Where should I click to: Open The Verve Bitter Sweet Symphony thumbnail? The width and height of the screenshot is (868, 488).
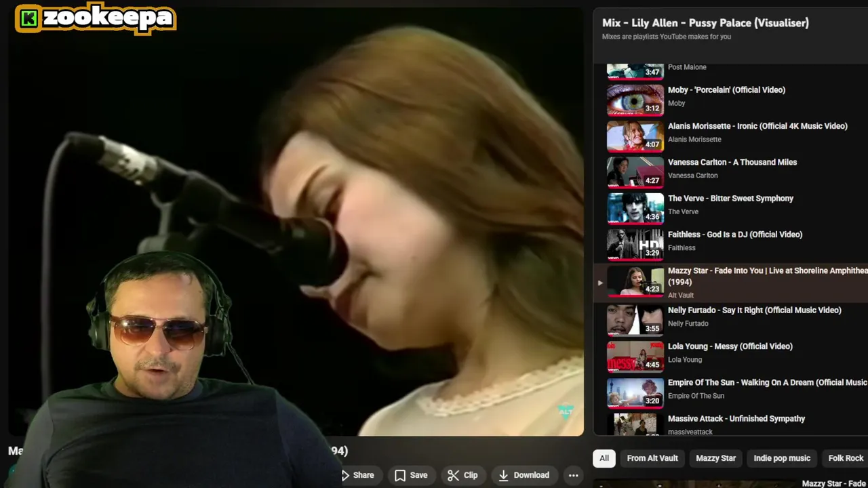pos(635,209)
